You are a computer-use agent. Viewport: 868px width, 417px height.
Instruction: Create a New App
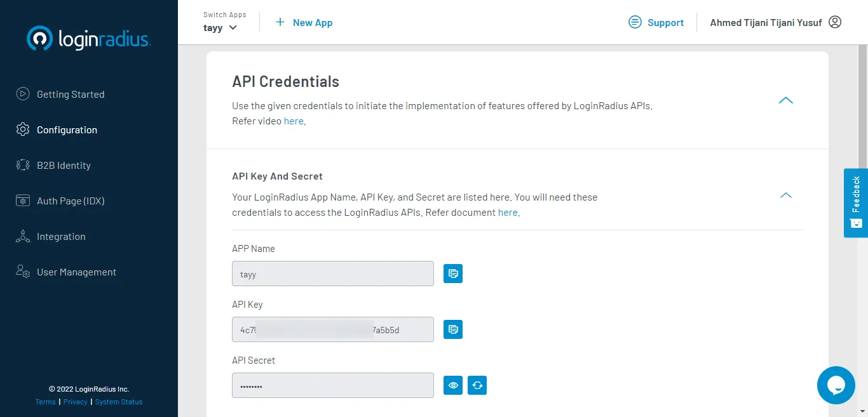[304, 22]
